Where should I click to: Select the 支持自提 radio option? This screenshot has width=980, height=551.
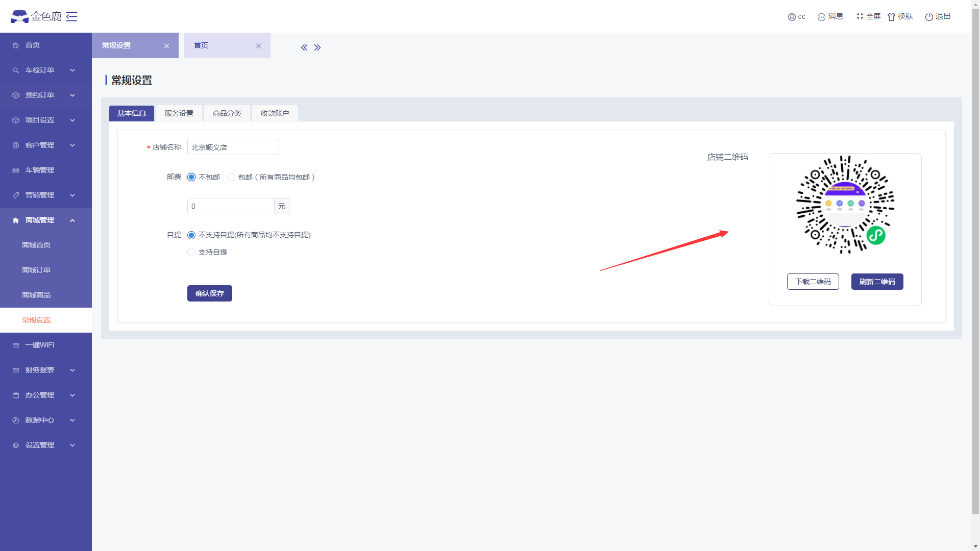191,252
